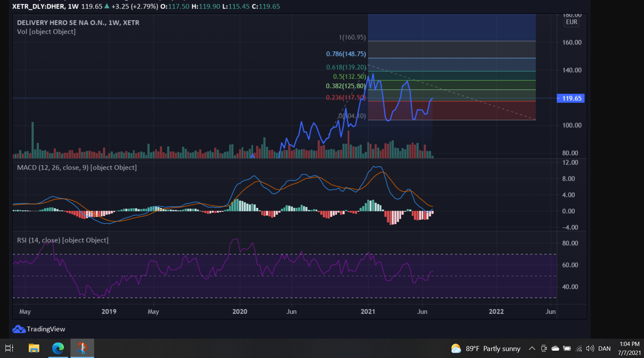The image size is (644, 358).
Task: Click the TradingView logo
Action: (39, 329)
